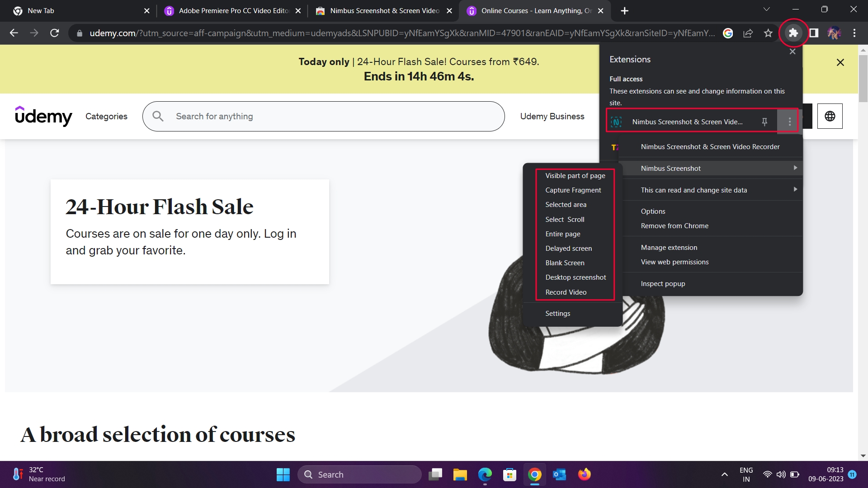Expand the Nimbus Screenshot submenu
Image resolution: width=868 pixels, height=488 pixels.
tap(711, 168)
